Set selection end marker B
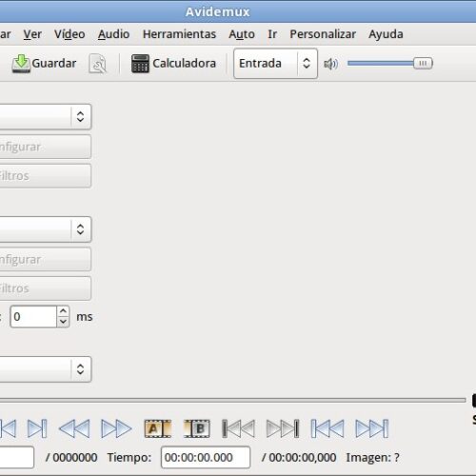This screenshot has height=476, width=476. pos(197,428)
